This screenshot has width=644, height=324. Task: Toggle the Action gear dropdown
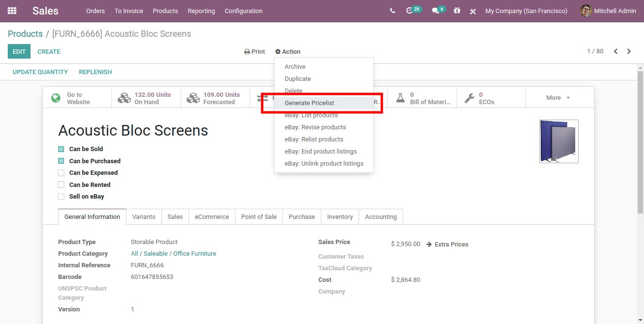288,52
